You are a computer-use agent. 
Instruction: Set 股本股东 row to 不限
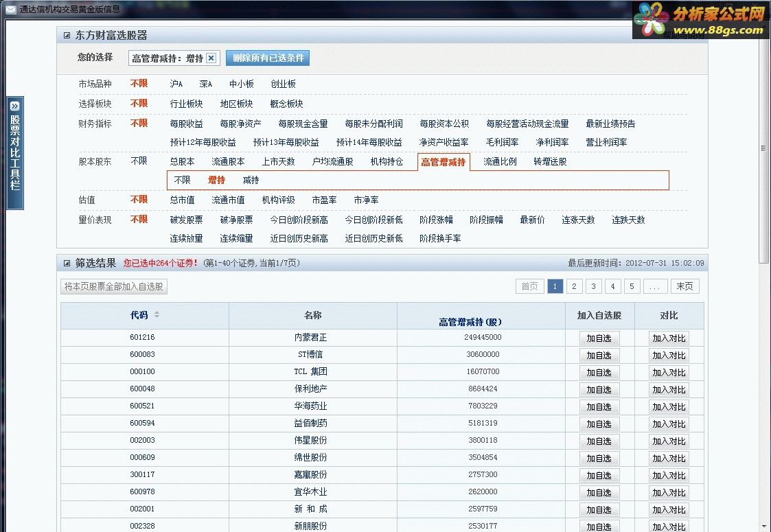139,161
